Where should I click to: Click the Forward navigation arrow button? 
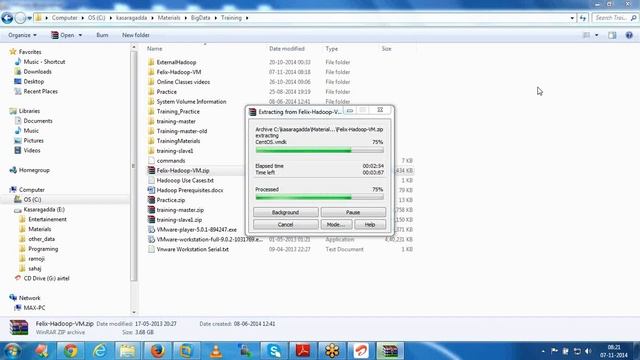point(20,18)
